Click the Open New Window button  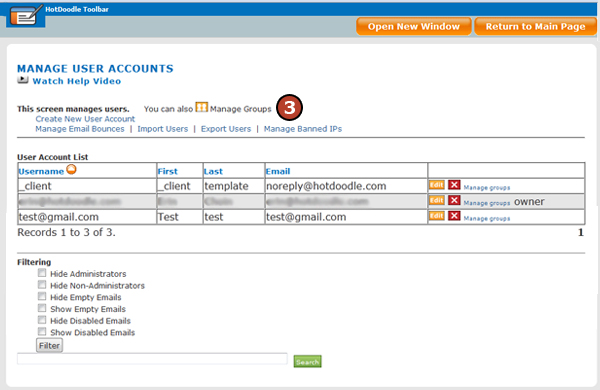414,26
